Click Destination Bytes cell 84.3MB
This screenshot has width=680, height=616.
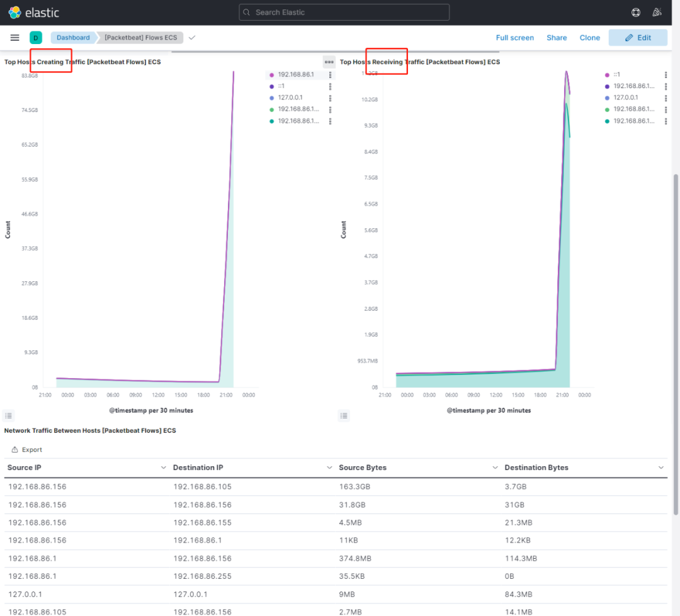coord(519,595)
